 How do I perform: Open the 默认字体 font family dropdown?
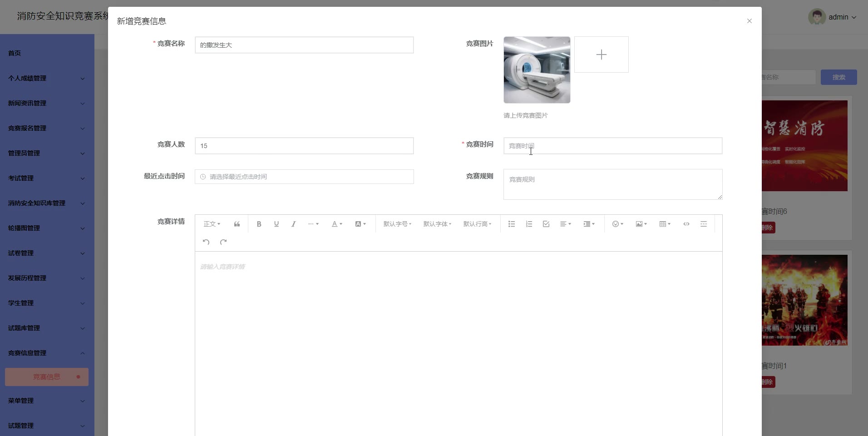[437, 224]
